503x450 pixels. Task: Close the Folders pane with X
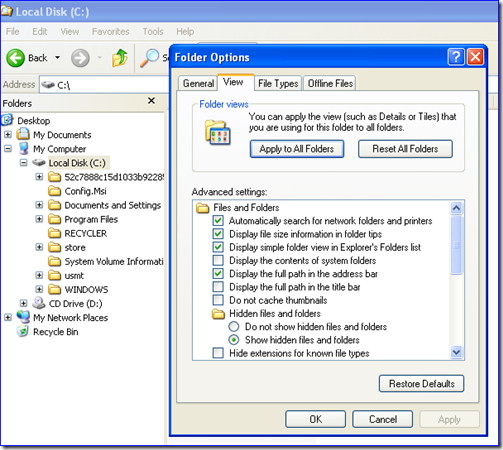151,100
